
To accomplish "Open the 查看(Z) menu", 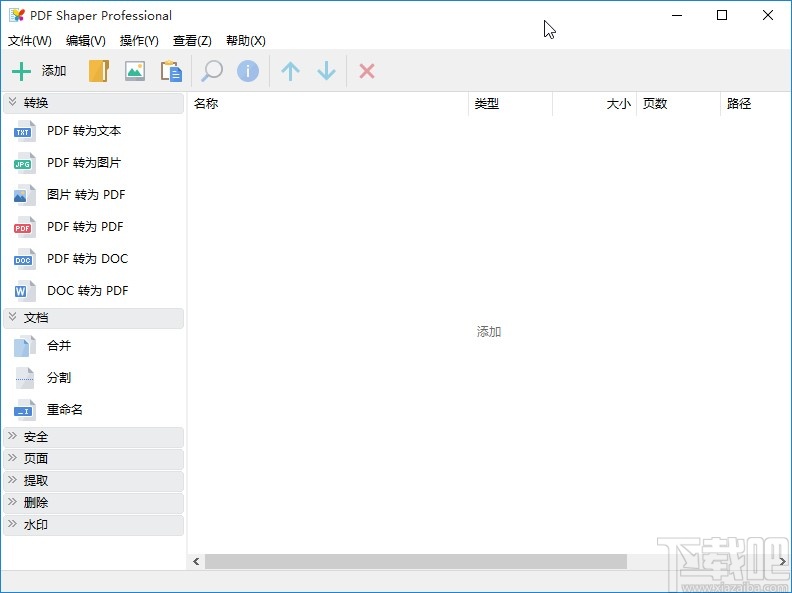I will [x=192, y=41].
